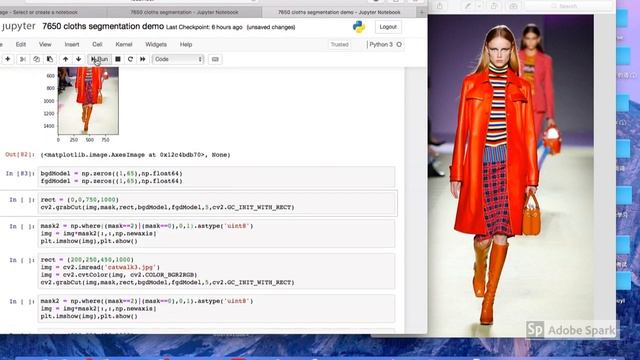This screenshot has height=360, width=640.
Task: Click the catwalk model photo in Preview window
Action: (511, 176)
